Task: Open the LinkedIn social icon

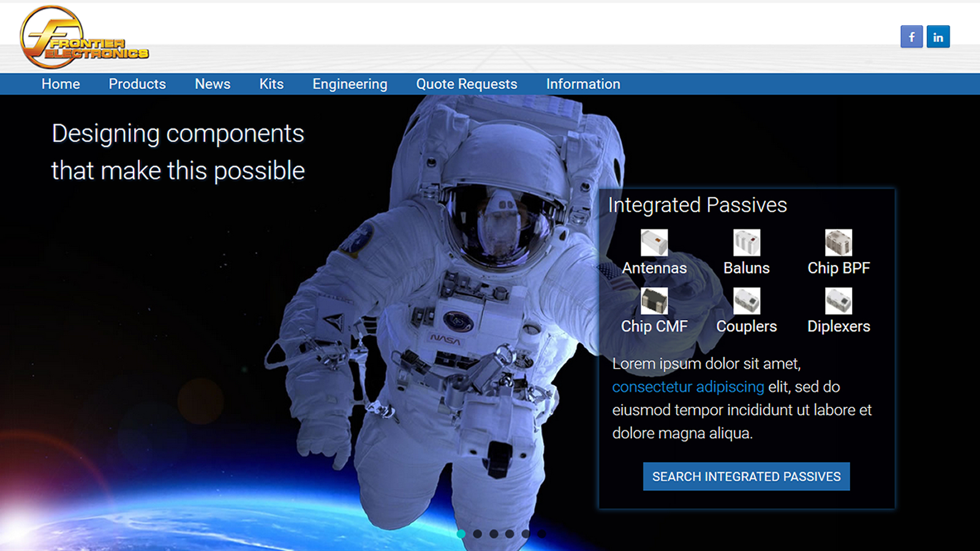Action: coord(938,37)
